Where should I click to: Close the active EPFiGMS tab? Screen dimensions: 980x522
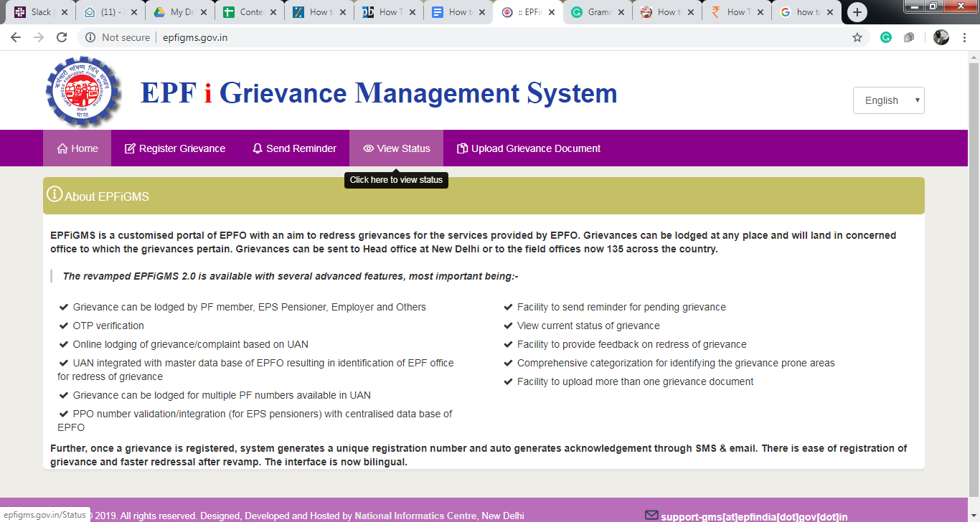(551, 12)
